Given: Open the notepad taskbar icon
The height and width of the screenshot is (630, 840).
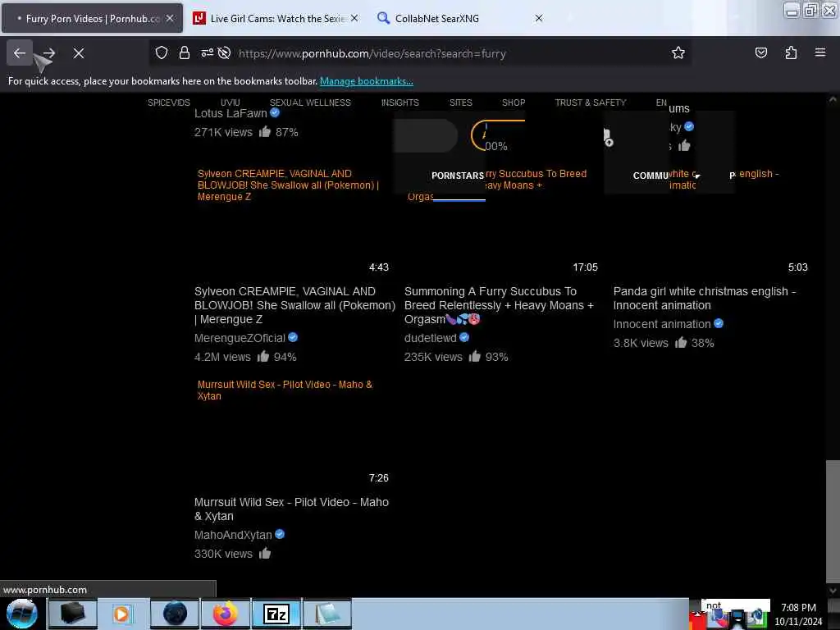Looking at the screenshot, I should [327, 614].
